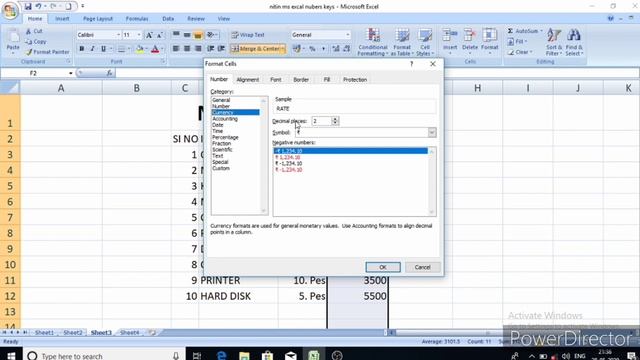Open the Fill dropdown in Editing group
The image size is (640, 360).
point(517,42)
